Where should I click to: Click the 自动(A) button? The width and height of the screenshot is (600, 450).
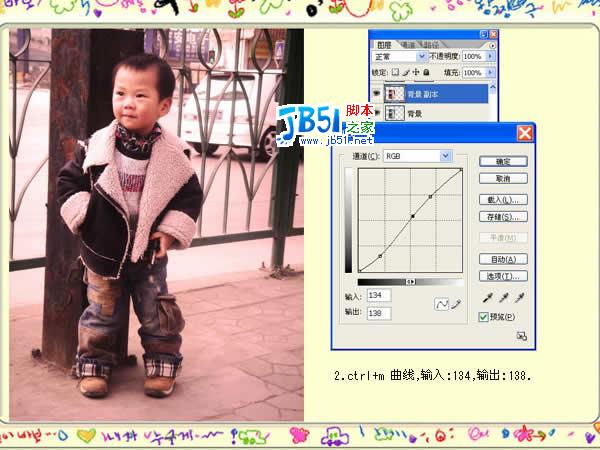(503, 259)
